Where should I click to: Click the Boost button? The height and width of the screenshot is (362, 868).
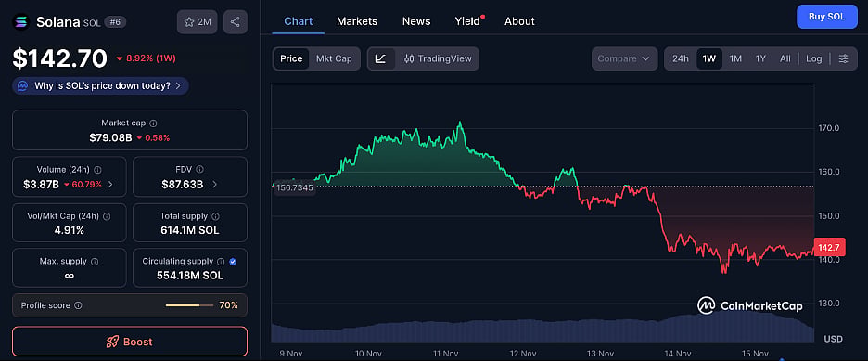(x=130, y=342)
